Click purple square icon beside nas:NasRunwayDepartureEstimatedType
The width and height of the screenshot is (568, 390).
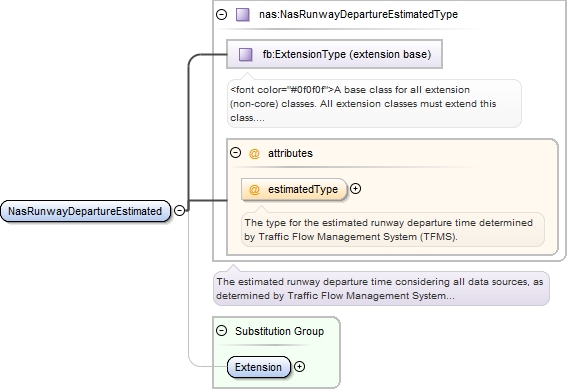[x=243, y=15]
